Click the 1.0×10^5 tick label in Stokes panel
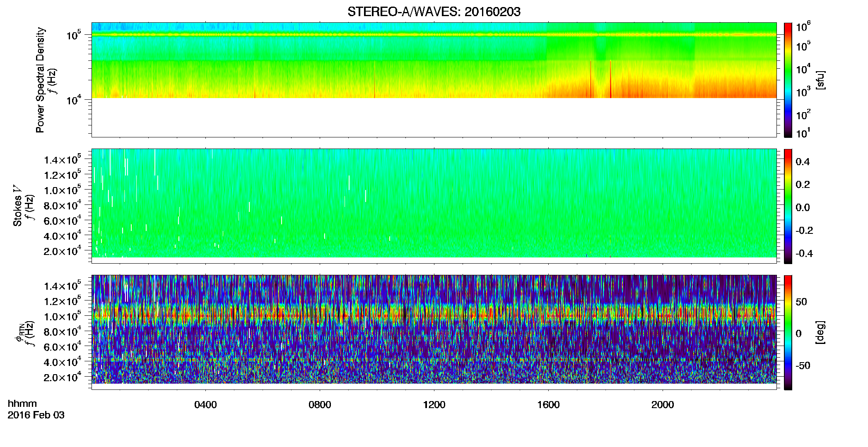Screen dimensions: 868x447 click(x=63, y=190)
